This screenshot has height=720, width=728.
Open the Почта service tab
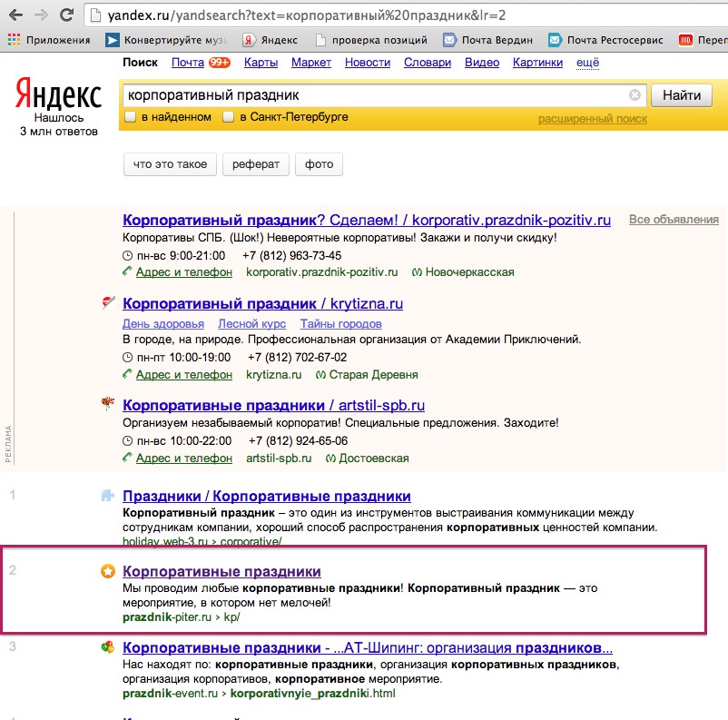pyautogui.click(x=188, y=63)
